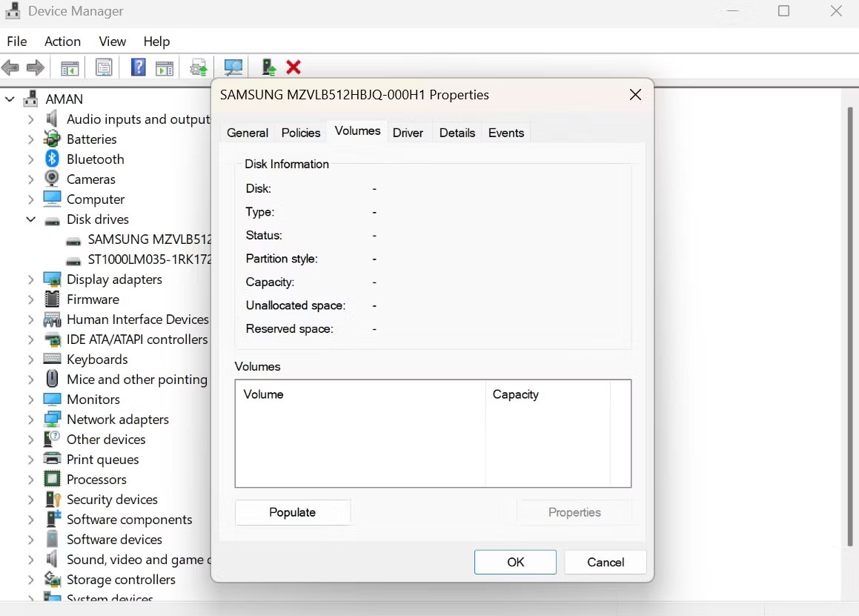Switch to the Events tab
Screen dimensions: 859x616
pos(506,133)
